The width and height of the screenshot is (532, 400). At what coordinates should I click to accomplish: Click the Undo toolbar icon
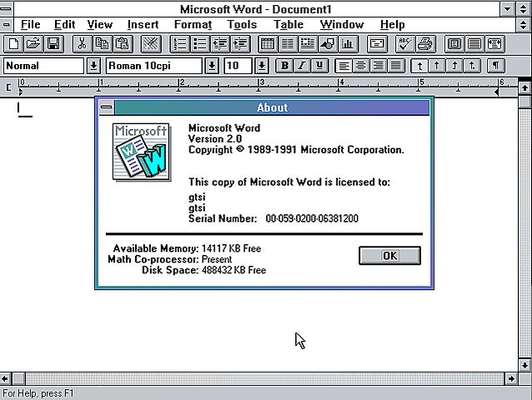pyautogui.click(x=151, y=44)
